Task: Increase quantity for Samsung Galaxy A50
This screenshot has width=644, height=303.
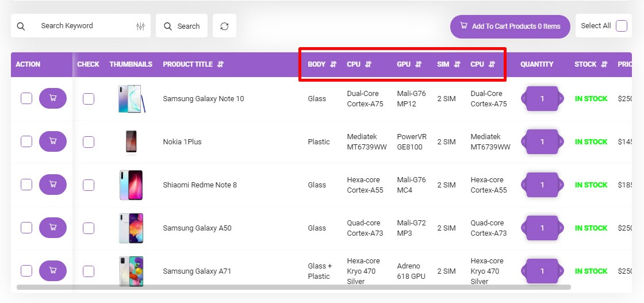Action: [x=560, y=228]
